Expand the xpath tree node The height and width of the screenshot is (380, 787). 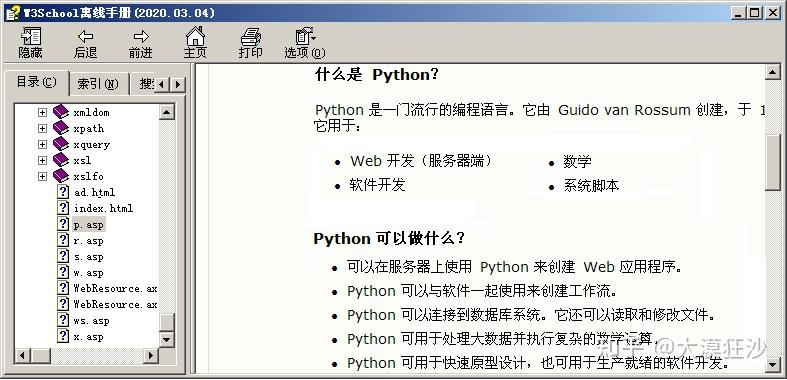pyautogui.click(x=42, y=129)
